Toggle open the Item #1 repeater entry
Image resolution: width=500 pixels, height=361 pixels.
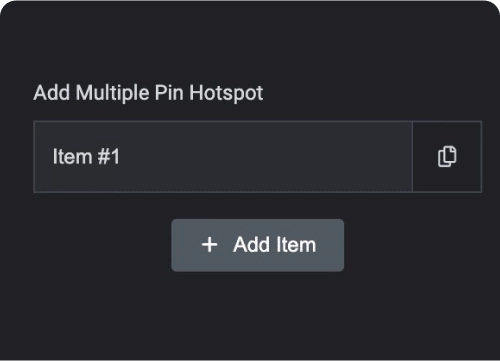click(x=223, y=156)
